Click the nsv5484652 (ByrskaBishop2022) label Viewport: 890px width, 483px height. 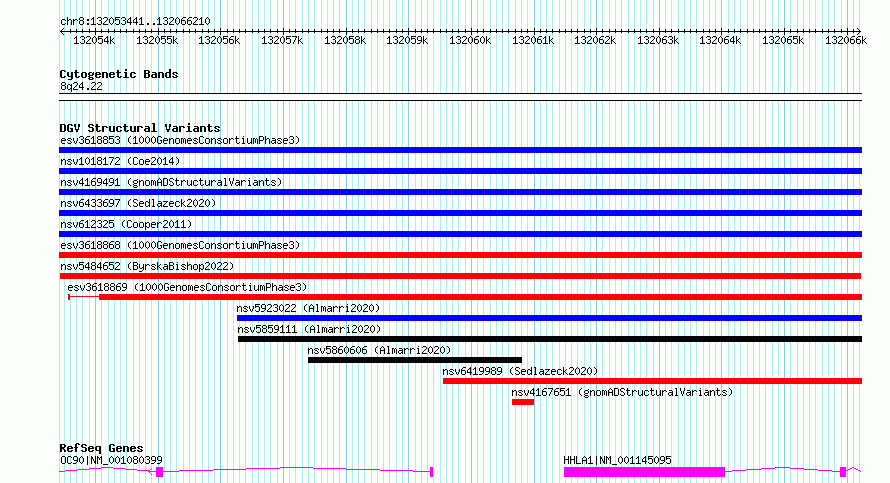tap(147, 266)
